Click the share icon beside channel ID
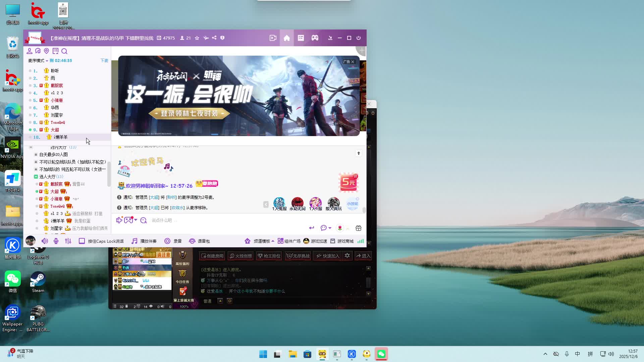The image size is (644, 362). coord(214,38)
